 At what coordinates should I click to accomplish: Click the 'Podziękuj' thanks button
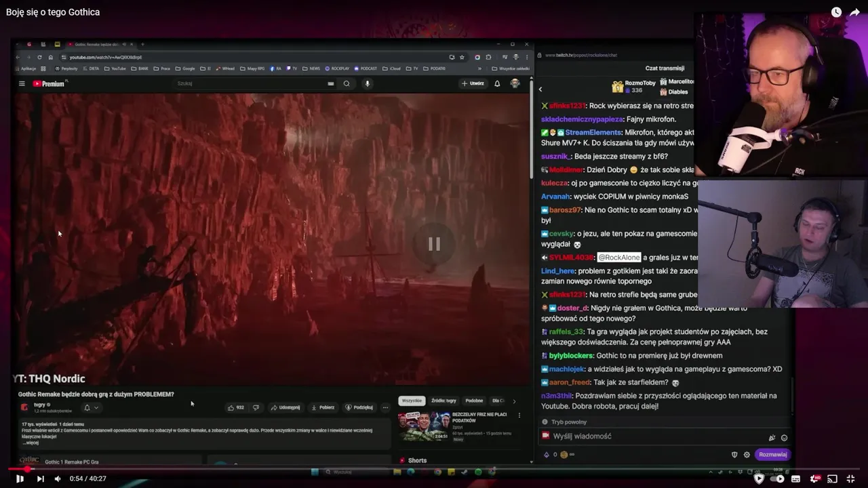point(359,407)
